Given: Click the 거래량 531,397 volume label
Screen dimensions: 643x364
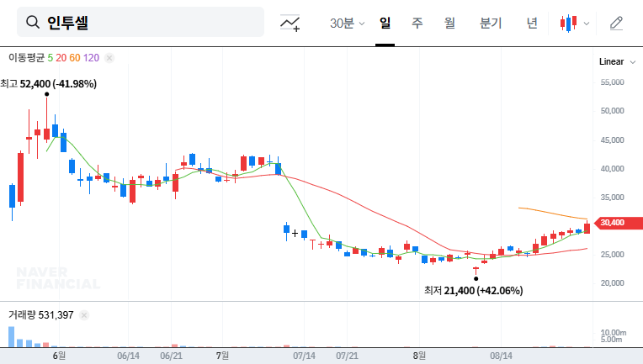Looking at the screenshot, I should (x=41, y=315).
